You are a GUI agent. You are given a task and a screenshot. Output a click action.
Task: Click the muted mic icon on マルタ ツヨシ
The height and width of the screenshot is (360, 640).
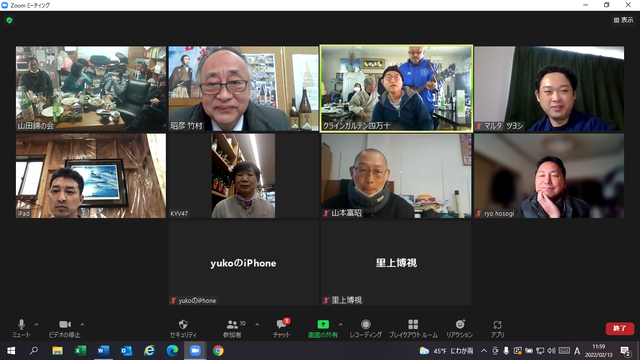pyautogui.click(x=479, y=126)
